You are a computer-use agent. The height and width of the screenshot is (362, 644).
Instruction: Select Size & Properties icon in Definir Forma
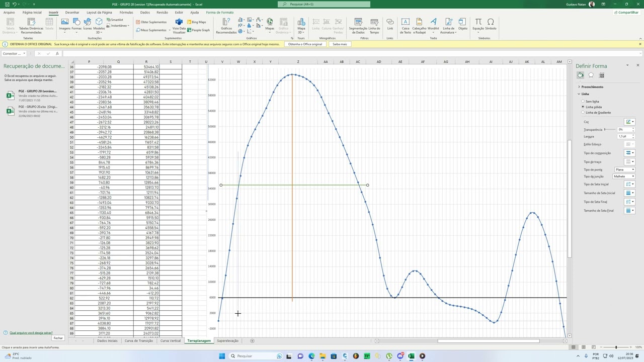tap(602, 75)
